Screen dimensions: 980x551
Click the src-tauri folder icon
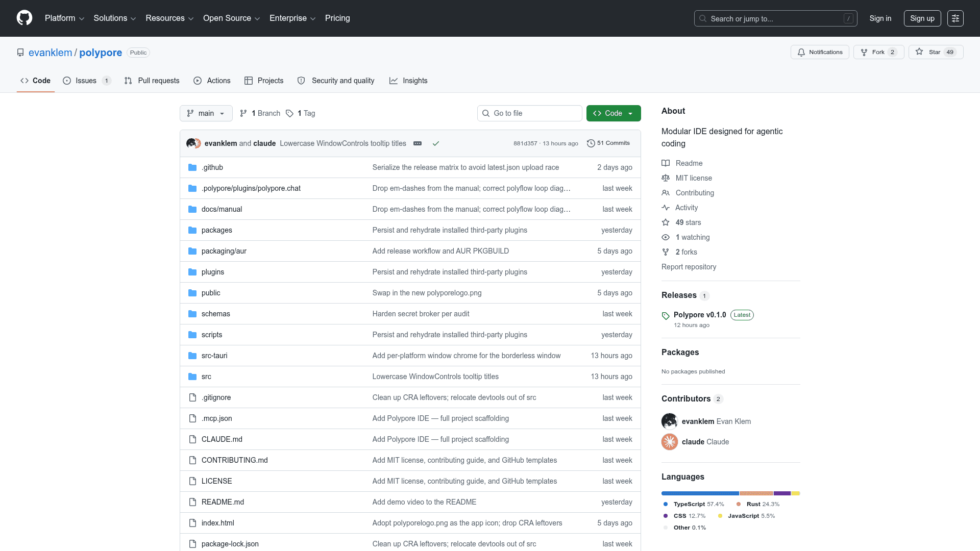192,356
